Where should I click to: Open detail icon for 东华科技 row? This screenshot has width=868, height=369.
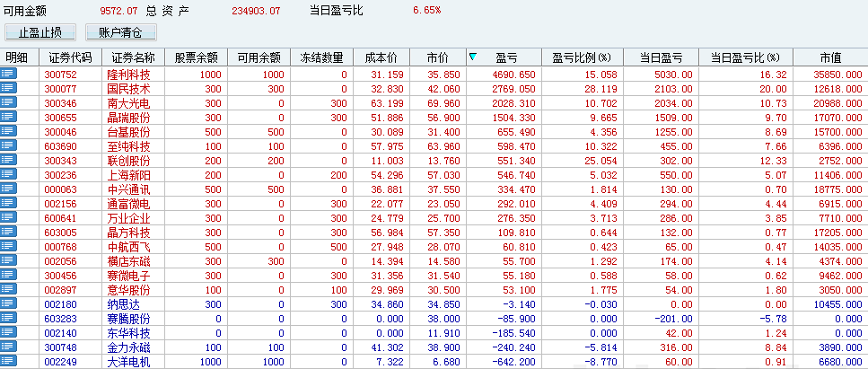[9, 332]
